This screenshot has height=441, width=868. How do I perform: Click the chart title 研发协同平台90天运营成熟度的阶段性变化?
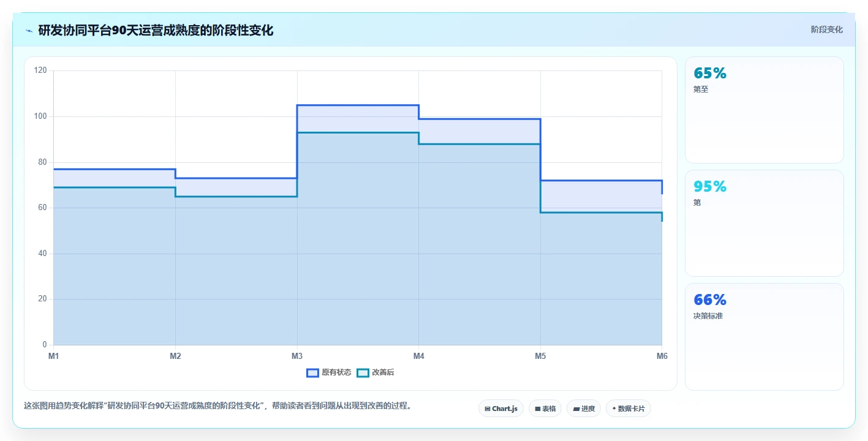point(156,30)
